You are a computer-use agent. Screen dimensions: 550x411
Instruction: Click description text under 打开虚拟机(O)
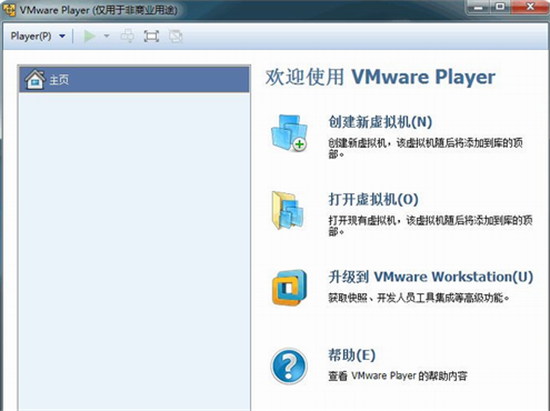(x=430, y=226)
